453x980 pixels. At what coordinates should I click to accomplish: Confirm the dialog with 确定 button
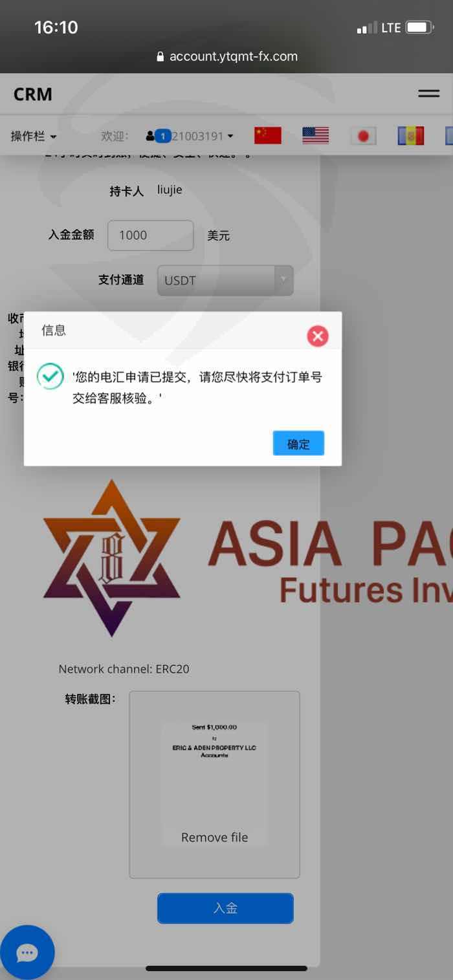point(298,444)
